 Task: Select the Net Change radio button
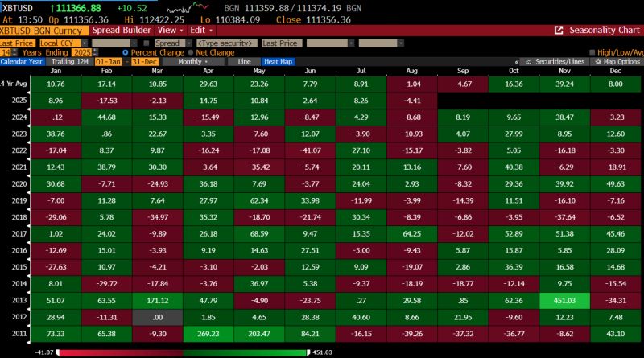point(190,52)
